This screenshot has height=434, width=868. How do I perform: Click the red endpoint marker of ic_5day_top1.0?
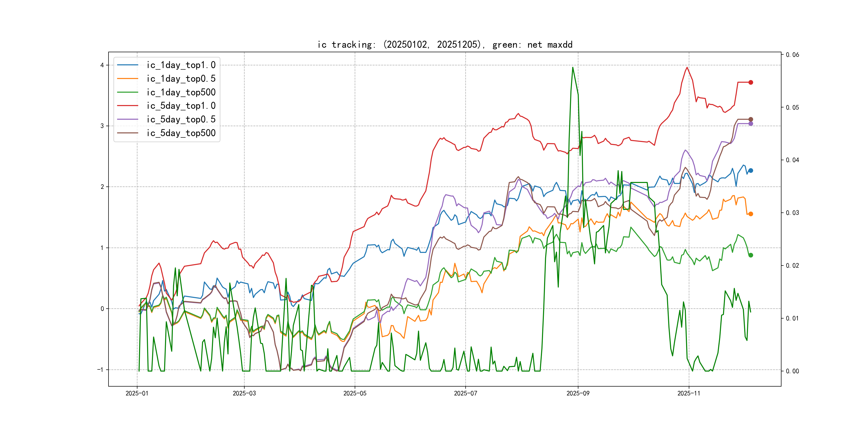tap(750, 82)
